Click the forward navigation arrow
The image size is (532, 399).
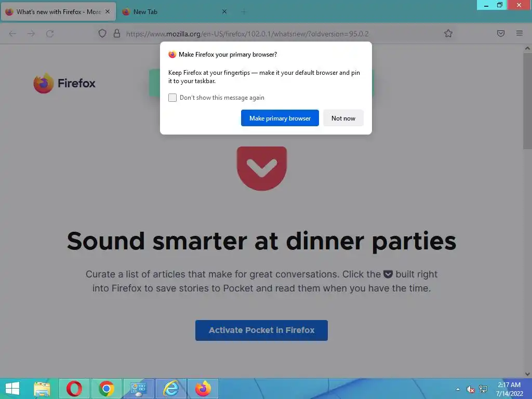point(31,34)
